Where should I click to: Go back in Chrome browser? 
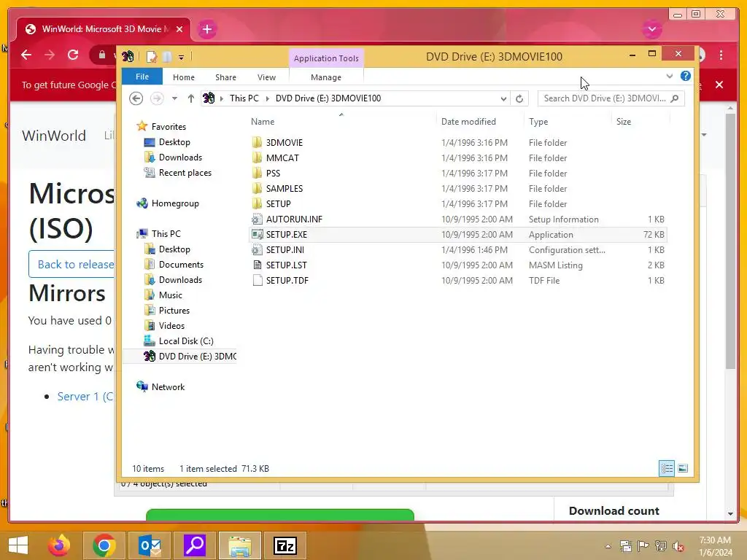pos(26,55)
